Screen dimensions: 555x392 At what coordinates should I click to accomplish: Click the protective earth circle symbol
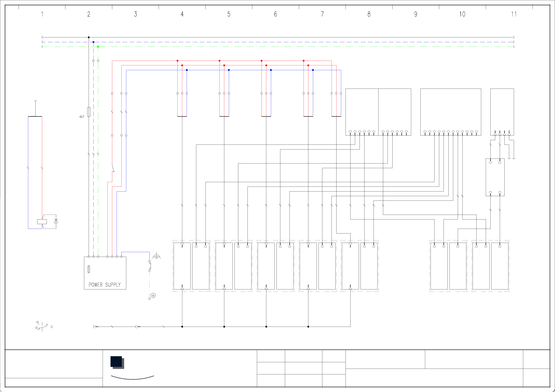coord(153,295)
